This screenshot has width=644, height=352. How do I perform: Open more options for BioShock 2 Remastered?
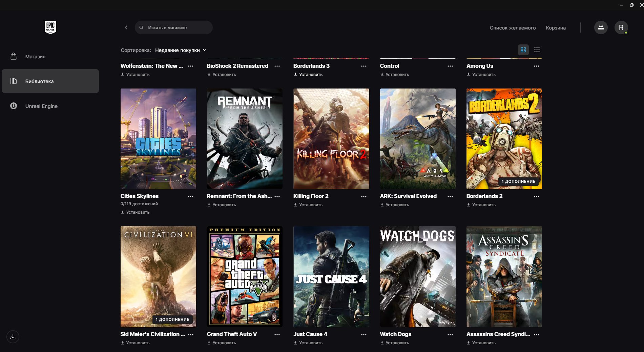click(x=277, y=66)
